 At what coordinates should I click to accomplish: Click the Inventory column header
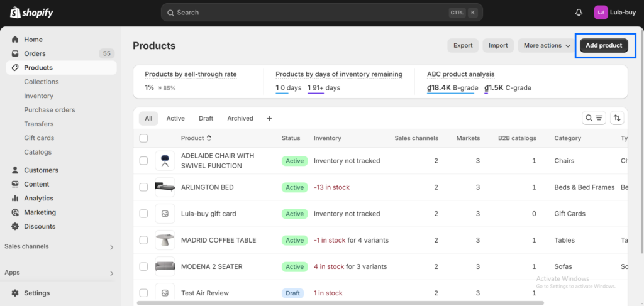click(327, 138)
